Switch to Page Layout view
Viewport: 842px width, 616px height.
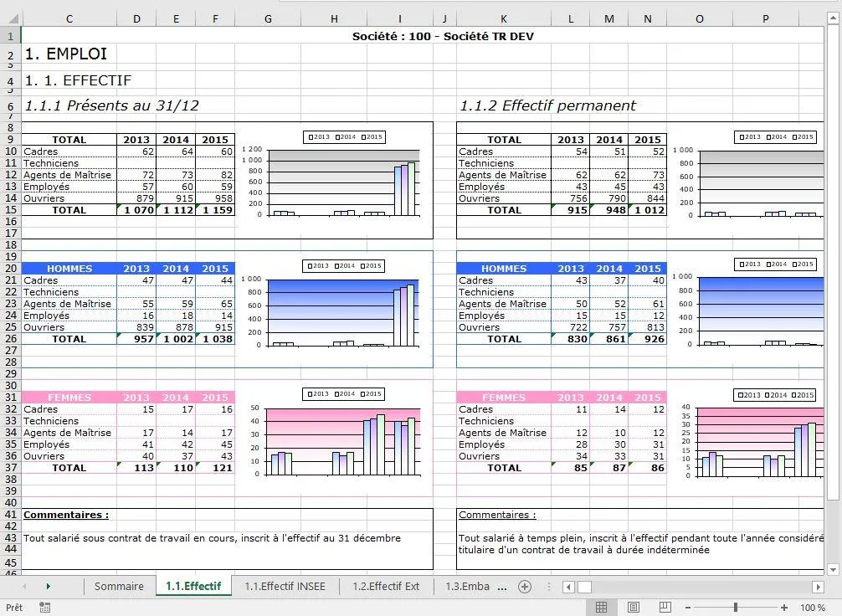[x=634, y=608]
